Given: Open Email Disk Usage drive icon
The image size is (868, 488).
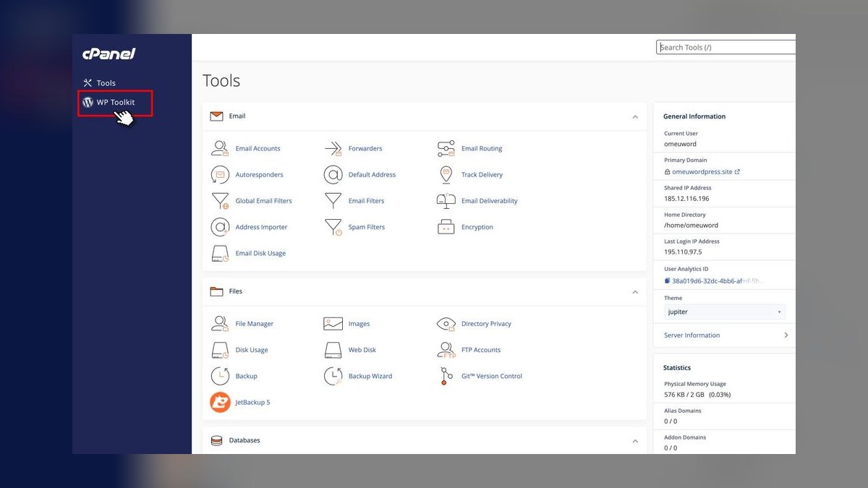Looking at the screenshot, I should click(x=220, y=253).
